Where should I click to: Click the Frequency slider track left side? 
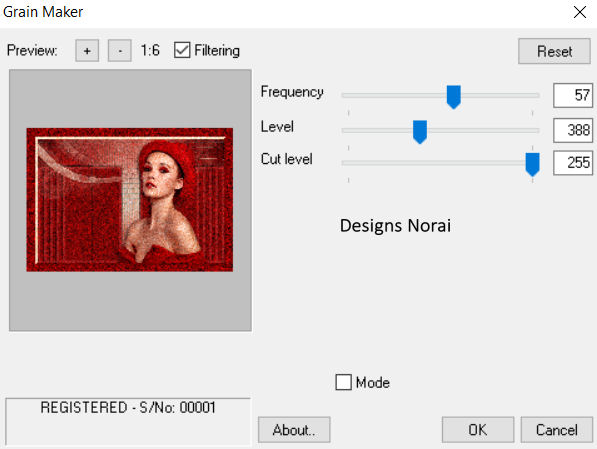tap(392, 95)
